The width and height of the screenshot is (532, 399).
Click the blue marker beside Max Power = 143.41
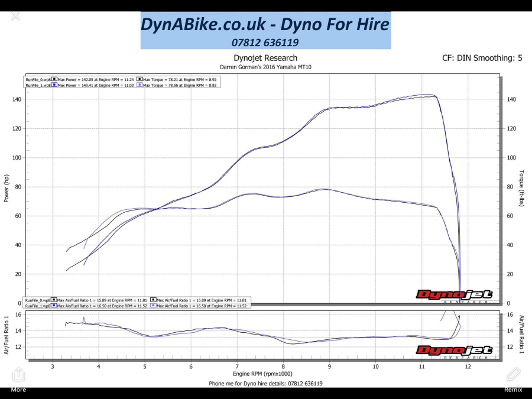tap(54, 85)
